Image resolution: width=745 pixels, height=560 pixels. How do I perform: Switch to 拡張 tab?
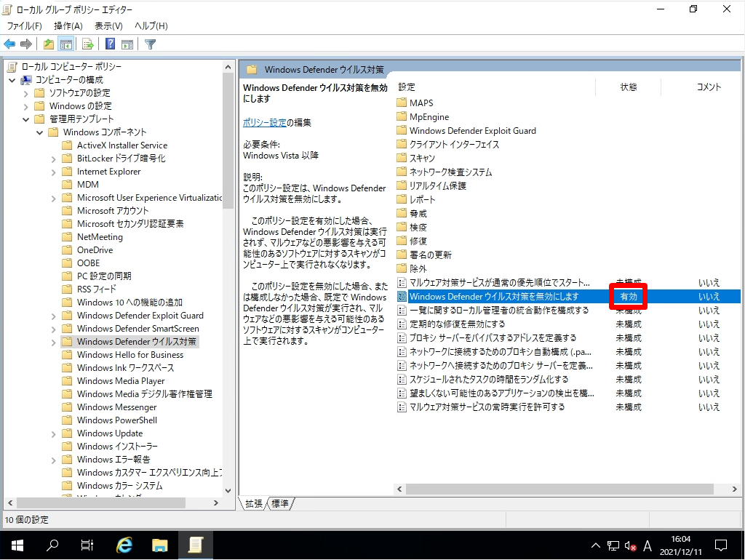pos(254,503)
